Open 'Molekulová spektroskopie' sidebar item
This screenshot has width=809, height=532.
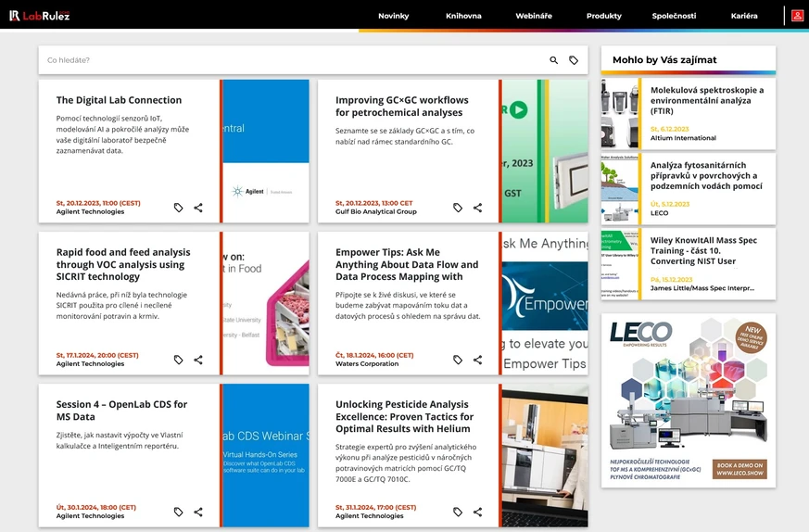(x=707, y=101)
